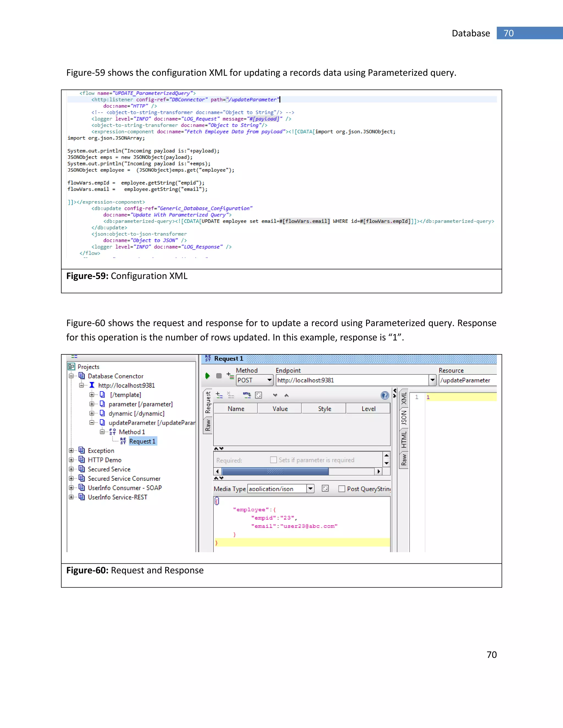563x728 pixels.
Task: Click the grey Stop request icon
Action: tap(219, 376)
